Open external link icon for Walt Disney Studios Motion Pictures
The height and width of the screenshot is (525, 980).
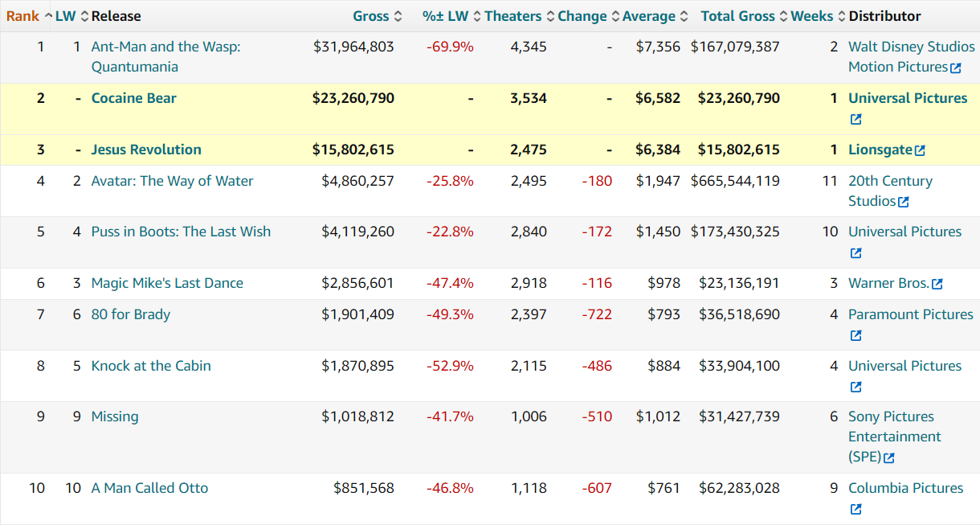956,68
